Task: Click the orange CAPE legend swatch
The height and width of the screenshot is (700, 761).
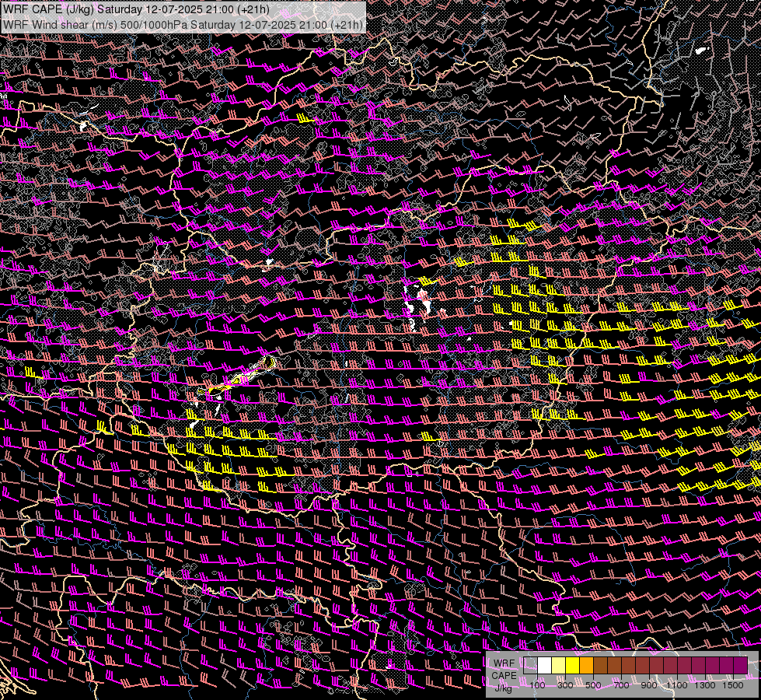Action: click(x=586, y=666)
